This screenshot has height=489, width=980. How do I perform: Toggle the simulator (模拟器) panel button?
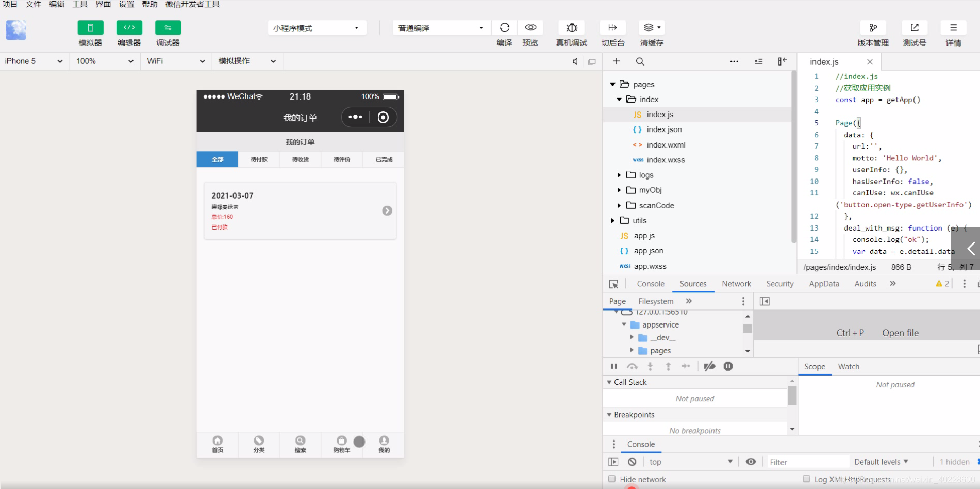[90, 28]
